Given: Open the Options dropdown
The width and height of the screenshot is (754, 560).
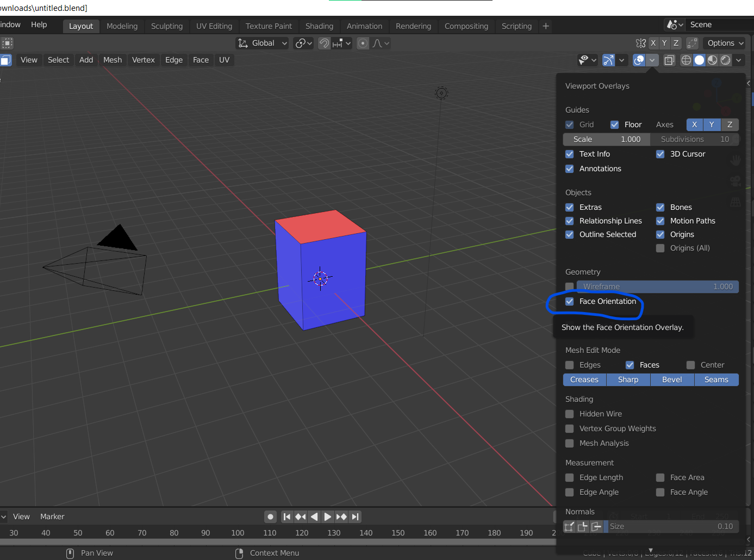Looking at the screenshot, I should pos(725,43).
